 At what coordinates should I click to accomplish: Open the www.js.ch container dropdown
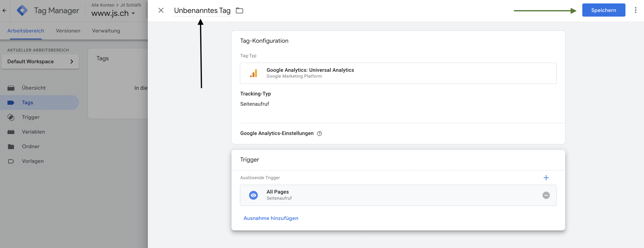tap(113, 13)
